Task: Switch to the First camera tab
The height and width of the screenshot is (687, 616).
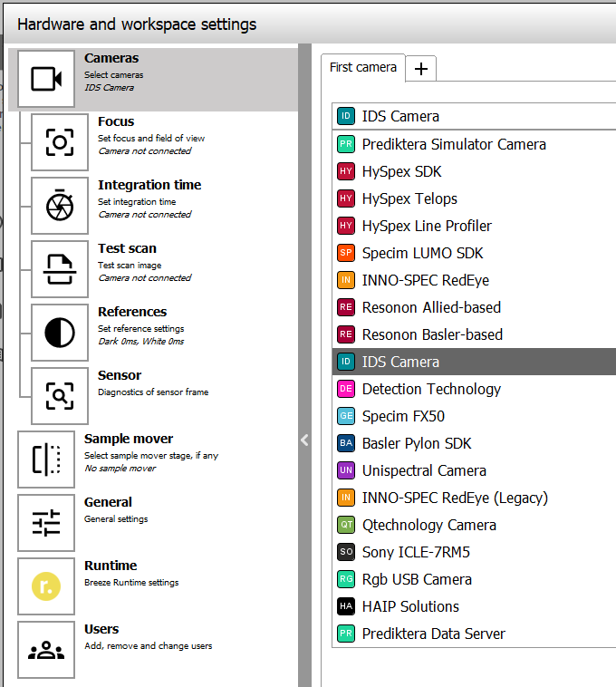Action: [x=362, y=67]
